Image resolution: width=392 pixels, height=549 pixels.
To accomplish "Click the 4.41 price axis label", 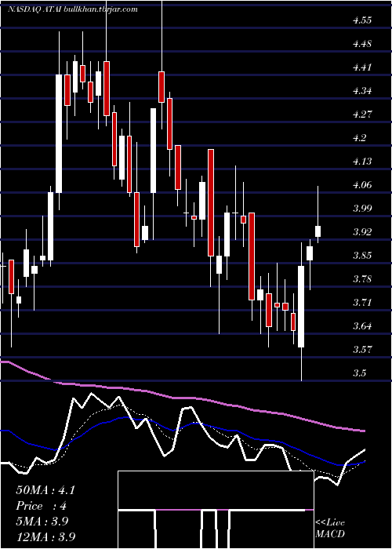I will pos(361,67).
